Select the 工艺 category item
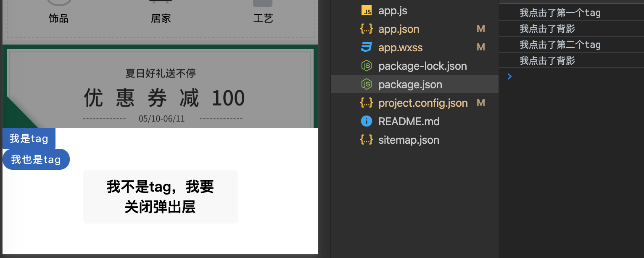This screenshot has width=644, height=258. [263, 18]
